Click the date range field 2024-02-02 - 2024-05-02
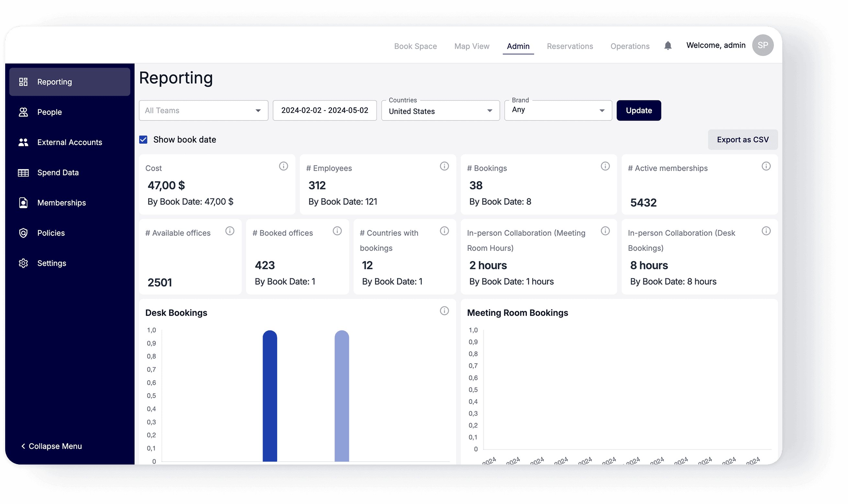The width and height of the screenshot is (848, 504). pyautogui.click(x=324, y=110)
